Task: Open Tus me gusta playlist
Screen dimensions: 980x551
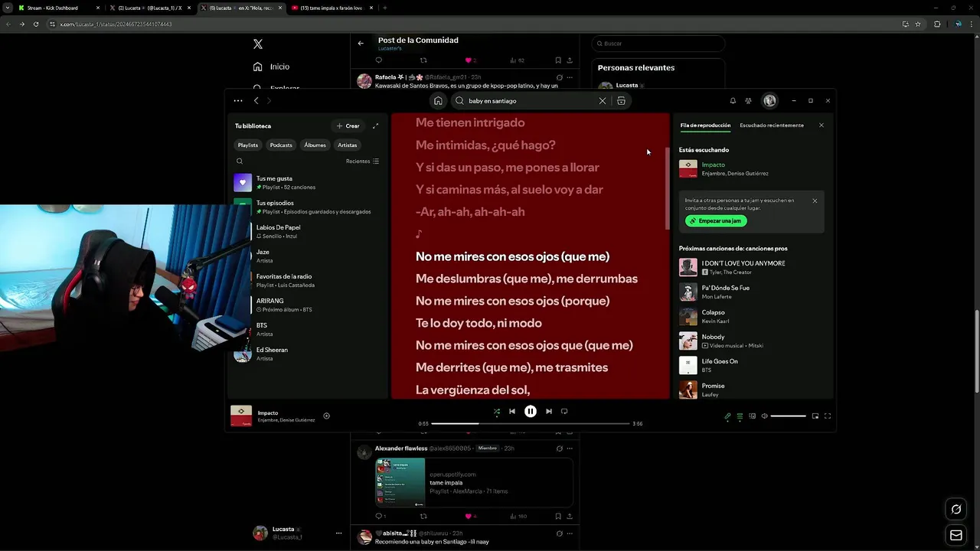Action: click(x=308, y=182)
